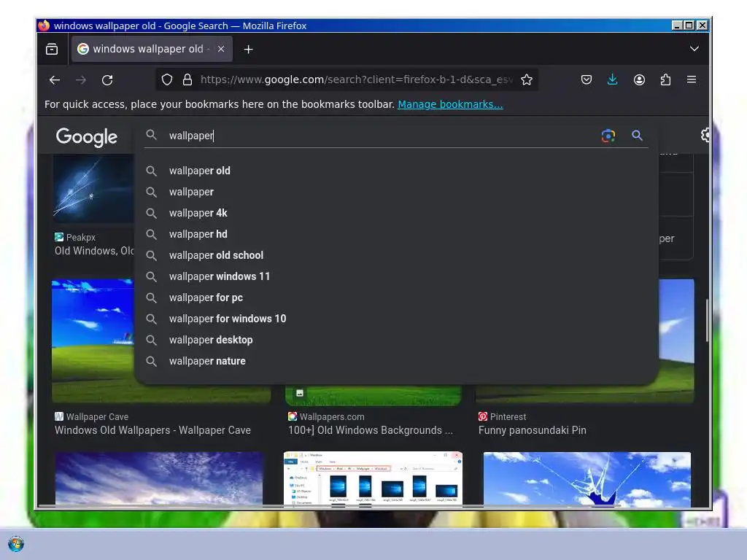Open Google quick settings gear

[x=705, y=135]
